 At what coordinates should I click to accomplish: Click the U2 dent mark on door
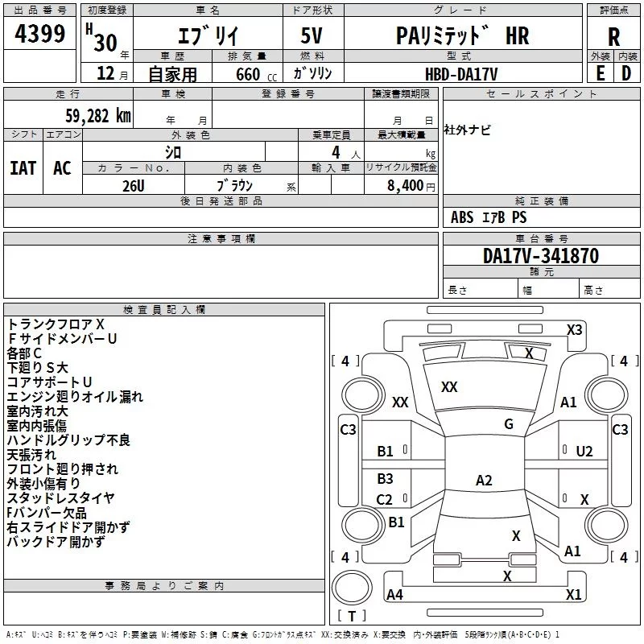tap(584, 452)
